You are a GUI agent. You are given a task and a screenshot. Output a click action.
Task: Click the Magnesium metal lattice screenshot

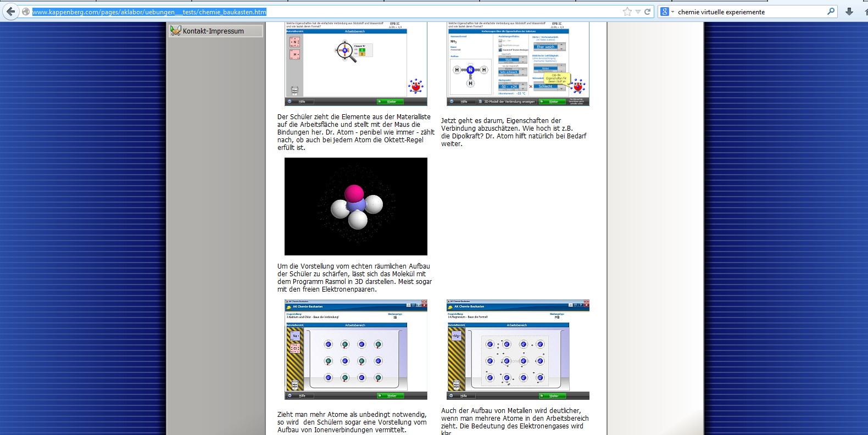tap(518, 349)
